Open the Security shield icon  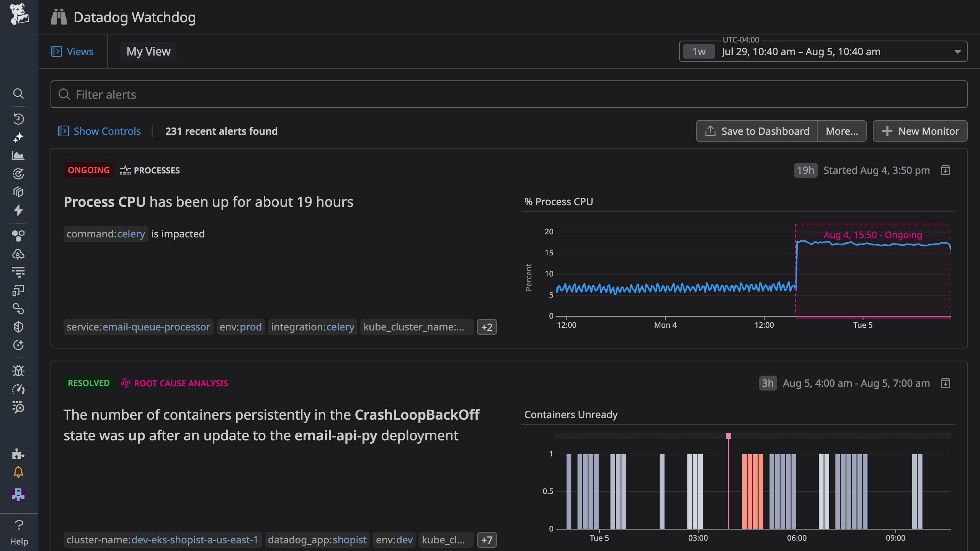18,327
